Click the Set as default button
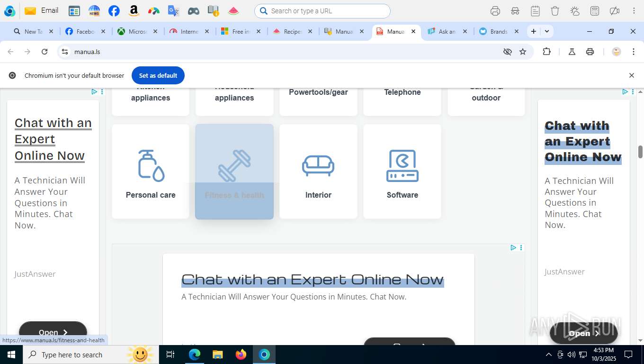This screenshot has width=644, height=364. pos(158,75)
